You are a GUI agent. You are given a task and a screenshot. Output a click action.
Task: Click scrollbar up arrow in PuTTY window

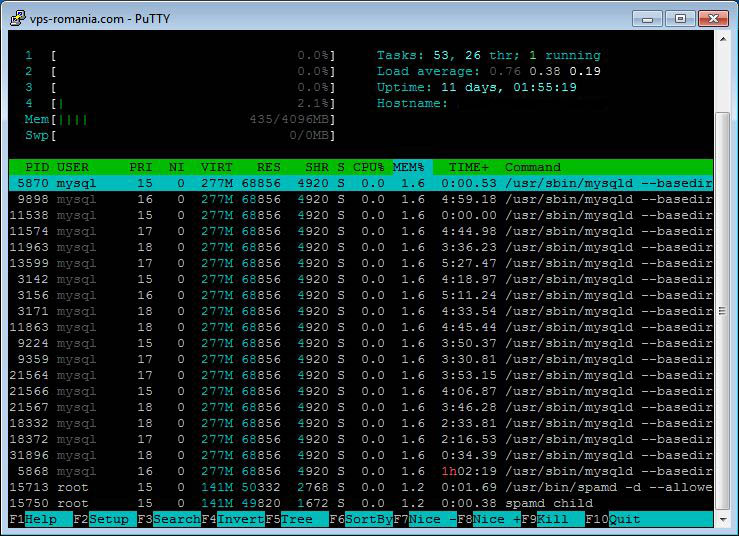[723, 39]
